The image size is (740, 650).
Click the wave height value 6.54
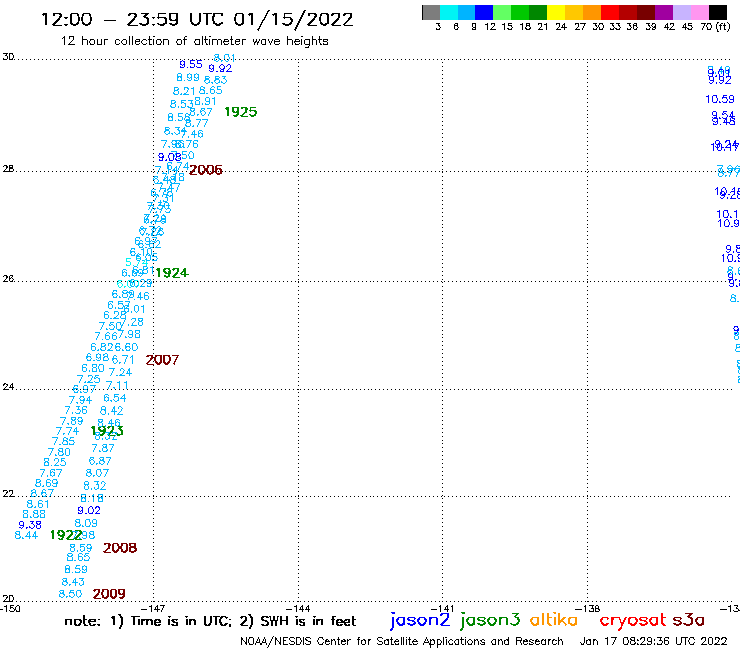(x=115, y=398)
